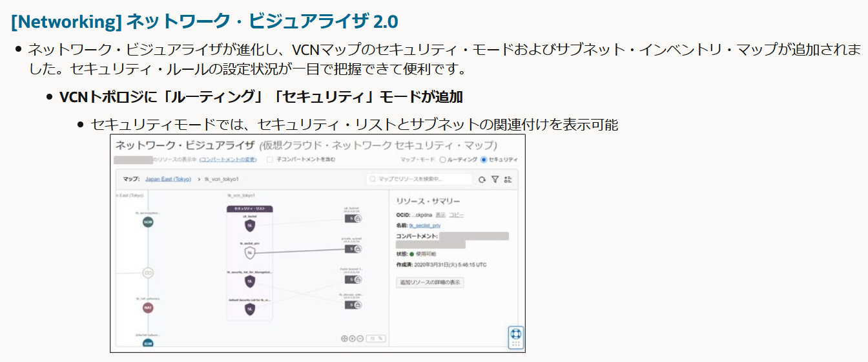The image size is (868, 362).
Task: Check the 子コンパートメントを含む checkbox
Action: pos(270,160)
